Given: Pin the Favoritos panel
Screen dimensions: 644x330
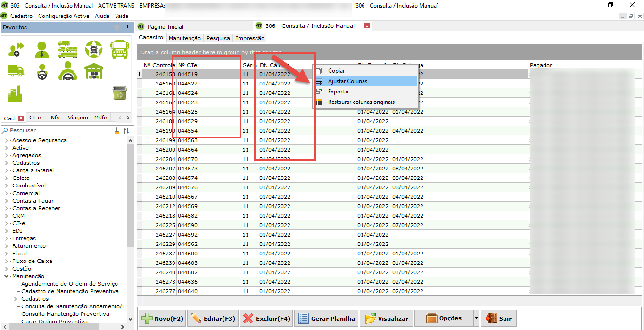Looking at the screenshot, I should coord(127,27).
